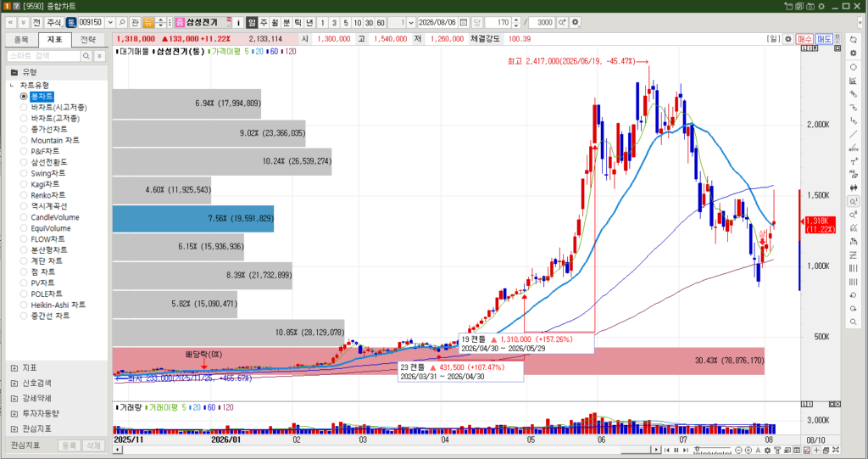Click the zoom-magnifier icon beside 3000
The height and width of the screenshot is (459, 868).
click(x=563, y=23)
